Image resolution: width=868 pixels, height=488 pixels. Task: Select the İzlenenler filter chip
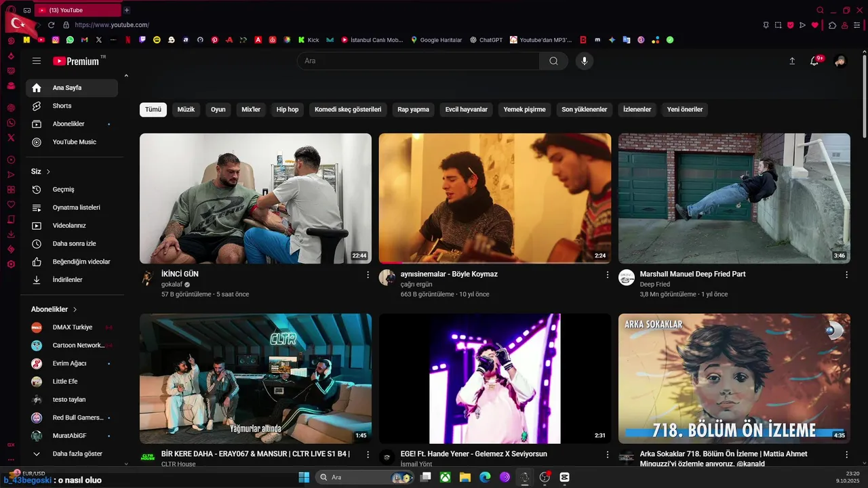pos(637,109)
